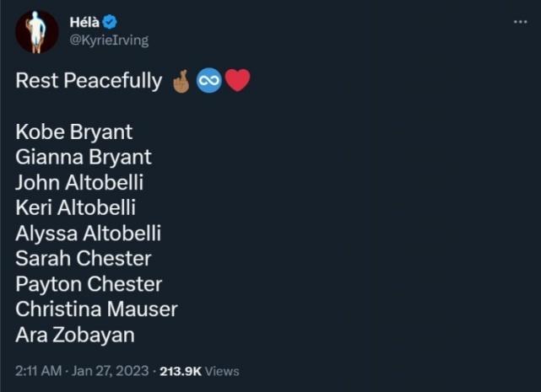The width and height of the screenshot is (541, 392).
Task: Click the name Alyssa Altobelli
Action: (x=89, y=234)
